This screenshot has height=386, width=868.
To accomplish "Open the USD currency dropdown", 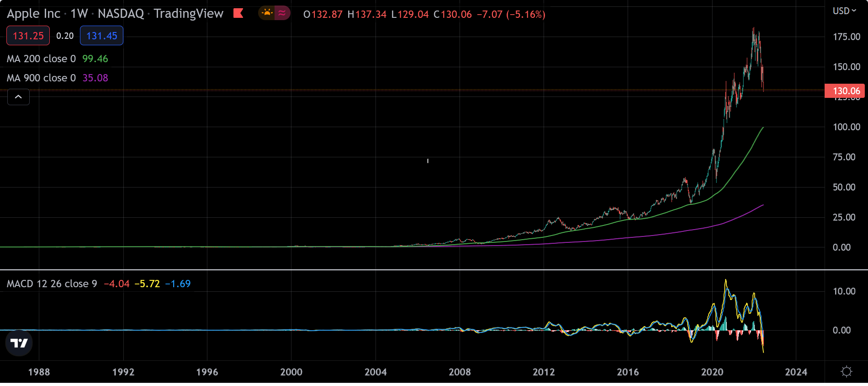I will point(844,11).
